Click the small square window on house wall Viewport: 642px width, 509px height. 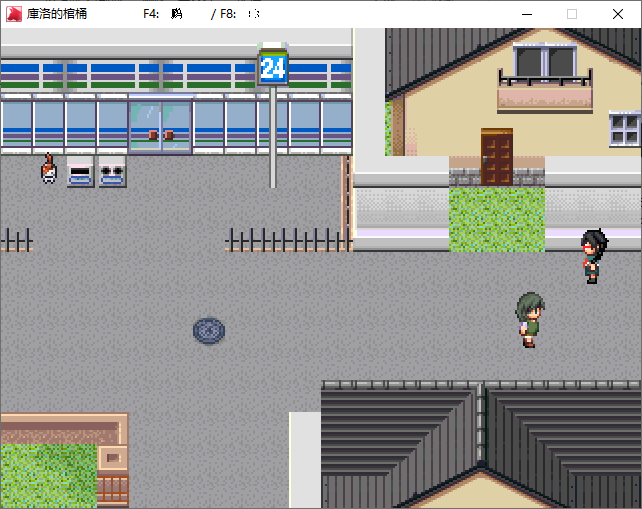point(624,129)
